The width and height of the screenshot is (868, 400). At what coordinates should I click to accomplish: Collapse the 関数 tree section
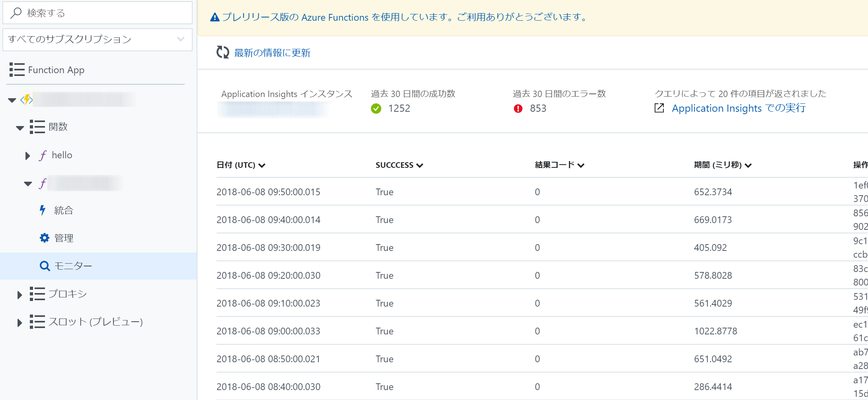pyautogui.click(x=20, y=128)
